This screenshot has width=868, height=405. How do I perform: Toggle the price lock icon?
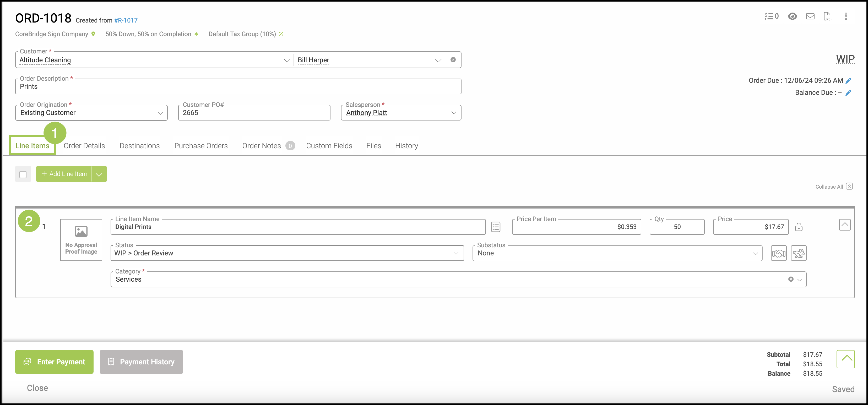[x=798, y=227]
